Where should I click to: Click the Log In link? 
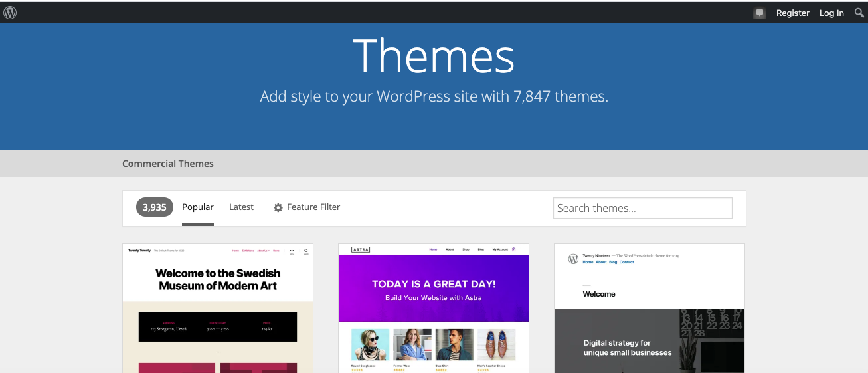tap(831, 13)
